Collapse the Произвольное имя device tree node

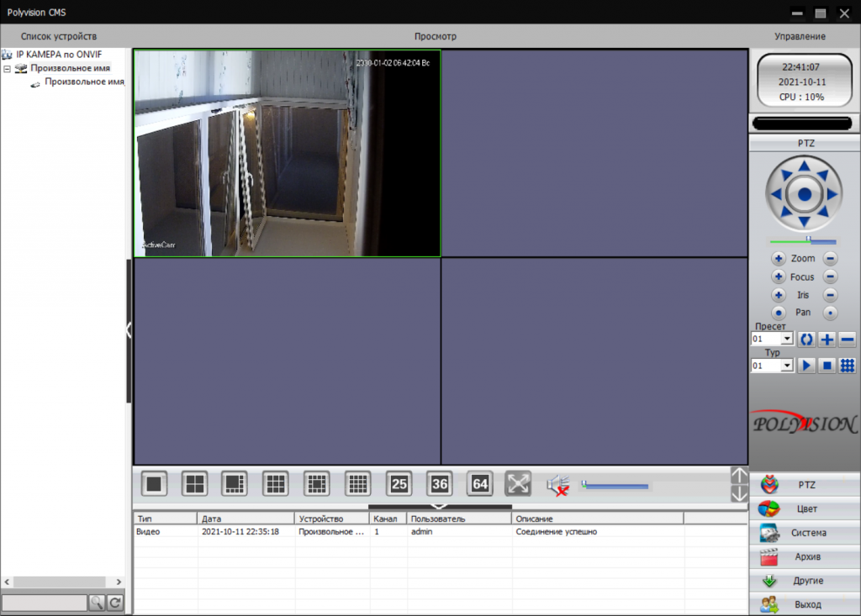click(8, 68)
